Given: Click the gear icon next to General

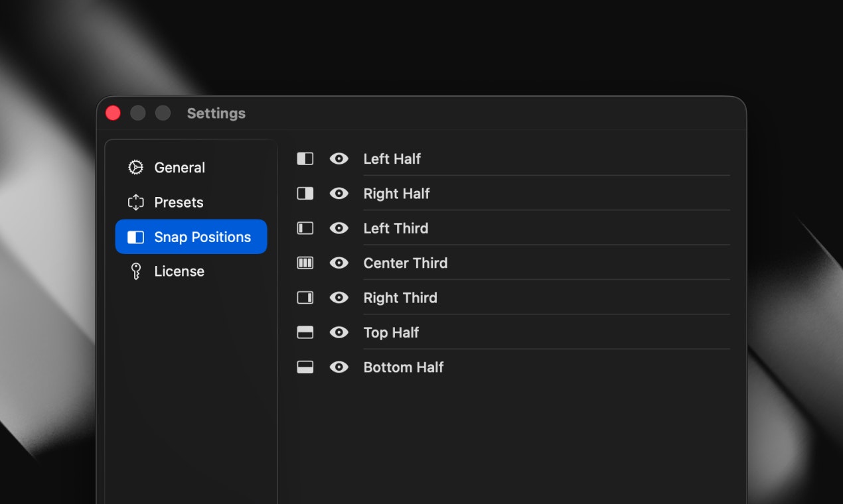Looking at the screenshot, I should (135, 167).
